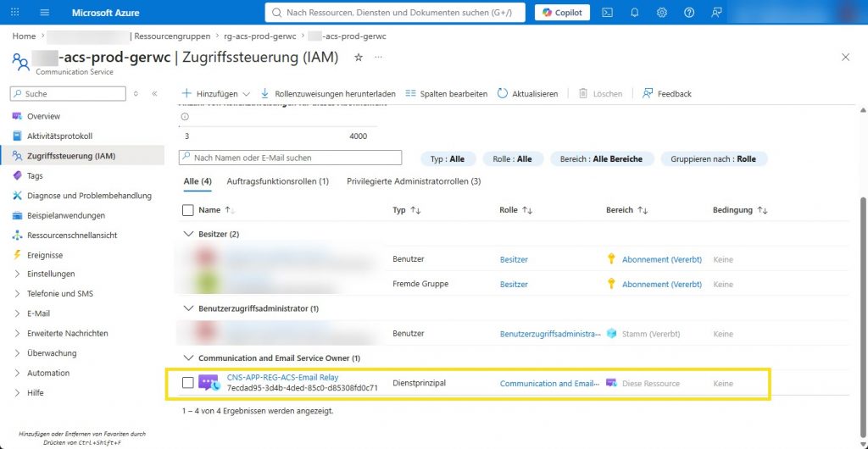This screenshot has width=868, height=449.
Task: Open the Communication and Email role link
Action: coord(549,383)
